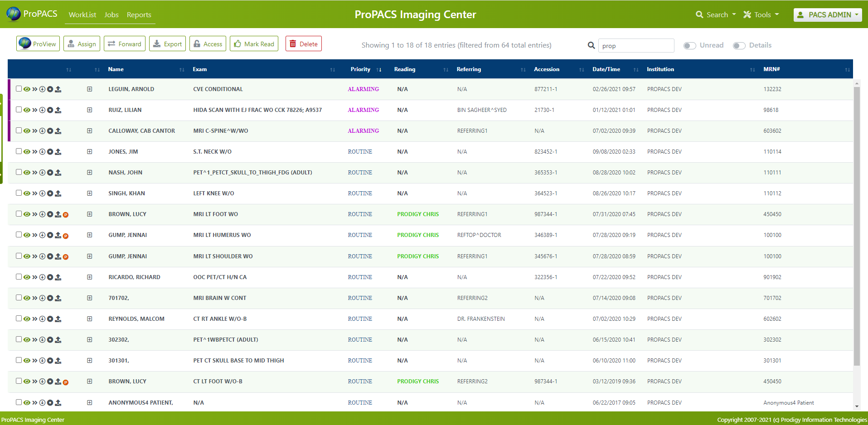Click the eye view icon for SINGH, KHAN
This screenshot has height=425, width=868.
pyautogui.click(x=27, y=193)
